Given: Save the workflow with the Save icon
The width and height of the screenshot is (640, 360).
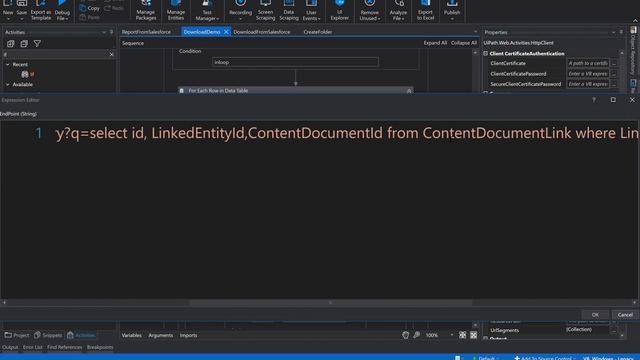Looking at the screenshot, I should [22, 11].
